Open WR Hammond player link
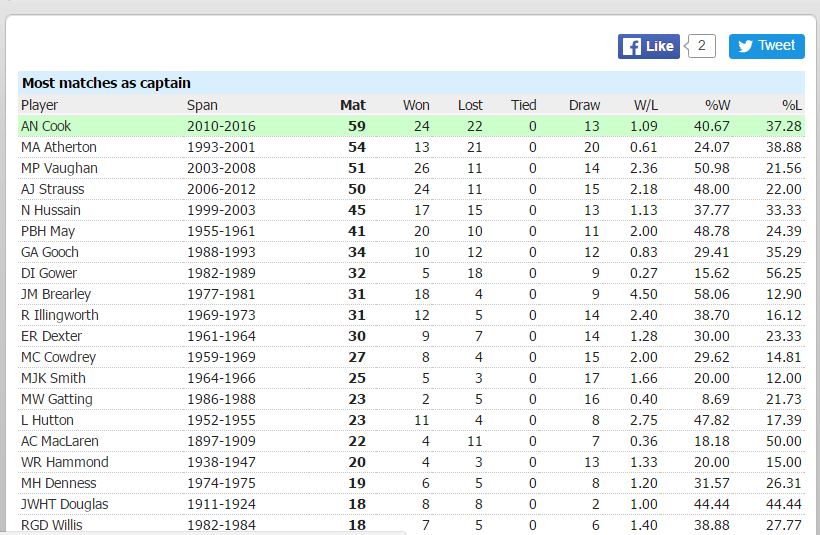The height and width of the screenshot is (535, 820). [64, 462]
